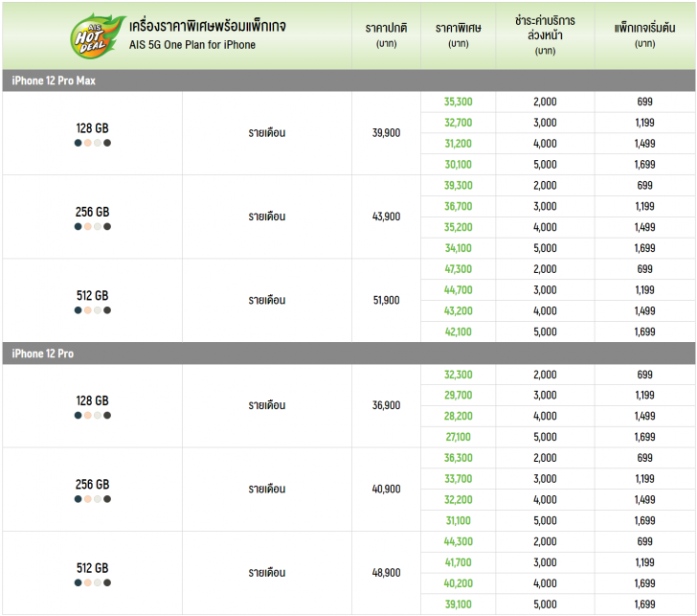
Task: Click the 5,000 advance fee in the 42,100 row
Action: tap(545, 331)
